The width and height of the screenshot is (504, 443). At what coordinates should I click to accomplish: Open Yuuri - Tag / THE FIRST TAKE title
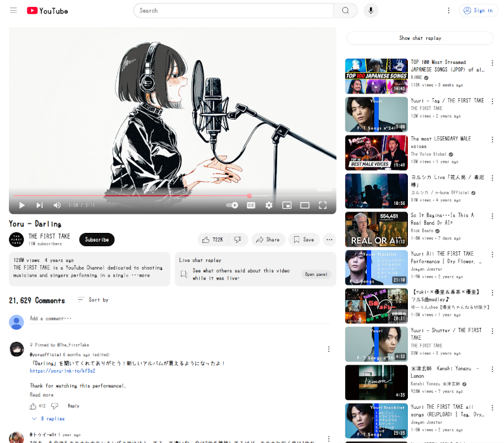click(448, 101)
